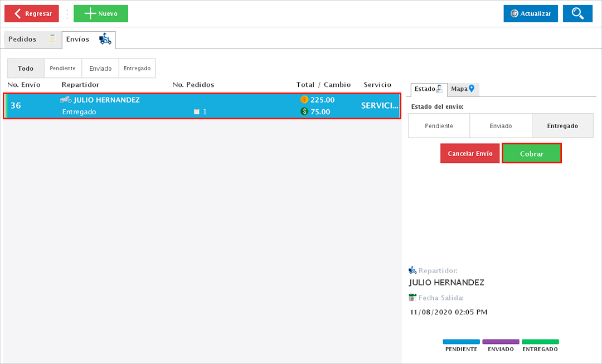Click the delivery scooter icon on Envíos tab

point(105,39)
